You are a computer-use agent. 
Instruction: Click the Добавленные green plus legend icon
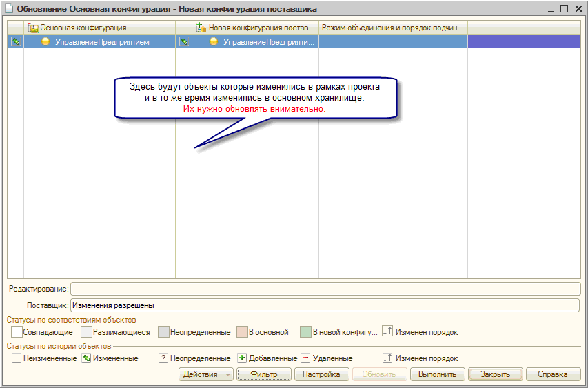tap(242, 358)
